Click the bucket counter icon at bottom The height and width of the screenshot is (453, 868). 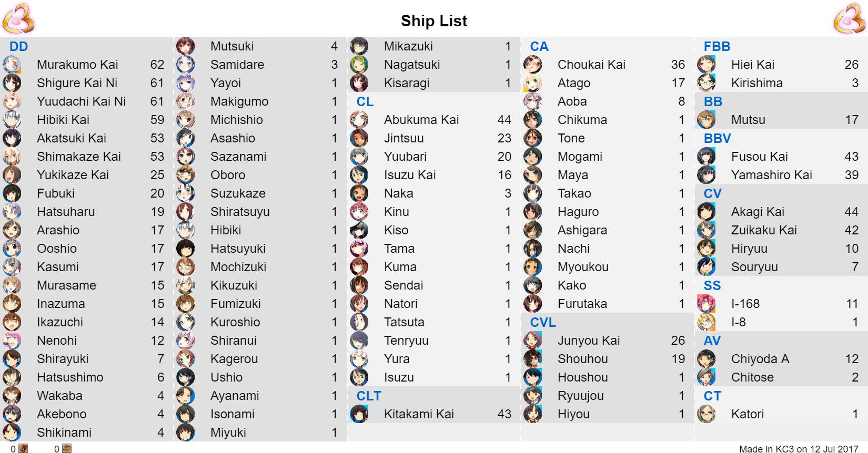coord(23,448)
